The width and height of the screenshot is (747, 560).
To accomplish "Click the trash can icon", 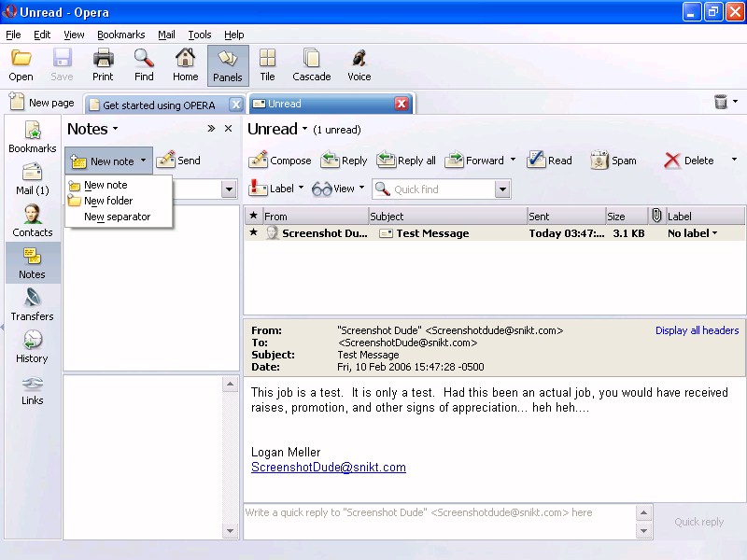I will 720,103.
